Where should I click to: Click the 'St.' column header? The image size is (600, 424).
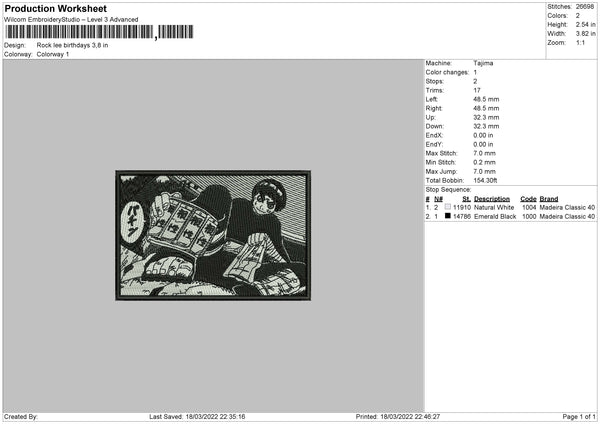pos(466,199)
